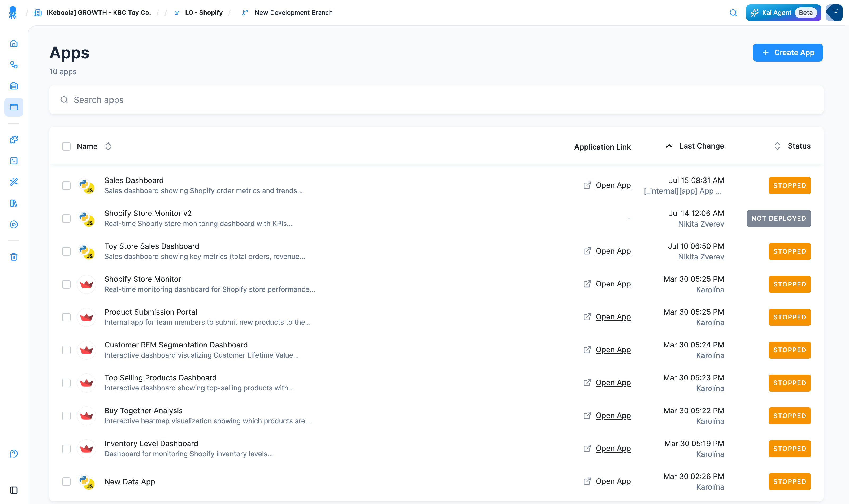Open App link for Sales Dashboard
The image size is (849, 504).
pyautogui.click(x=613, y=185)
